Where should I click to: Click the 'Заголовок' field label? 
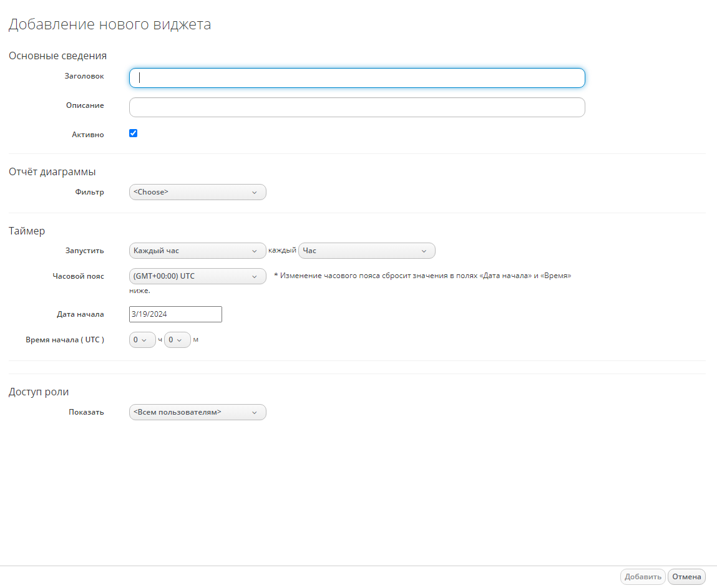(x=84, y=76)
